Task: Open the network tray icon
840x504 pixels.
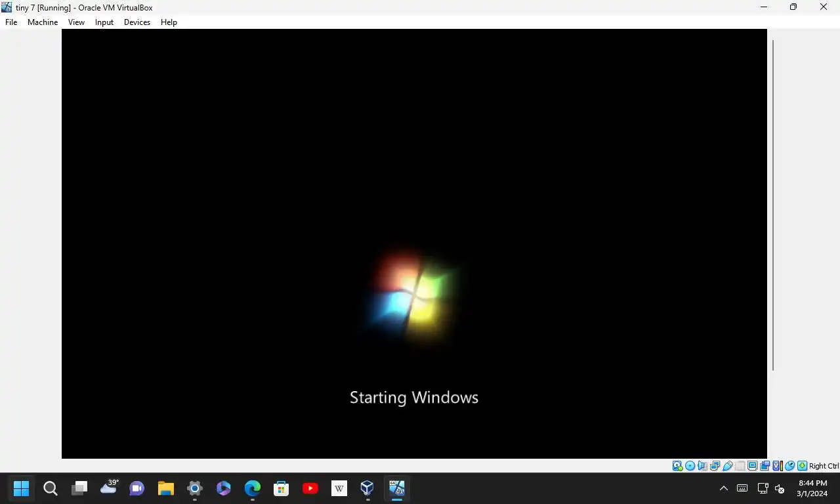Action: pyautogui.click(x=763, y=488)
